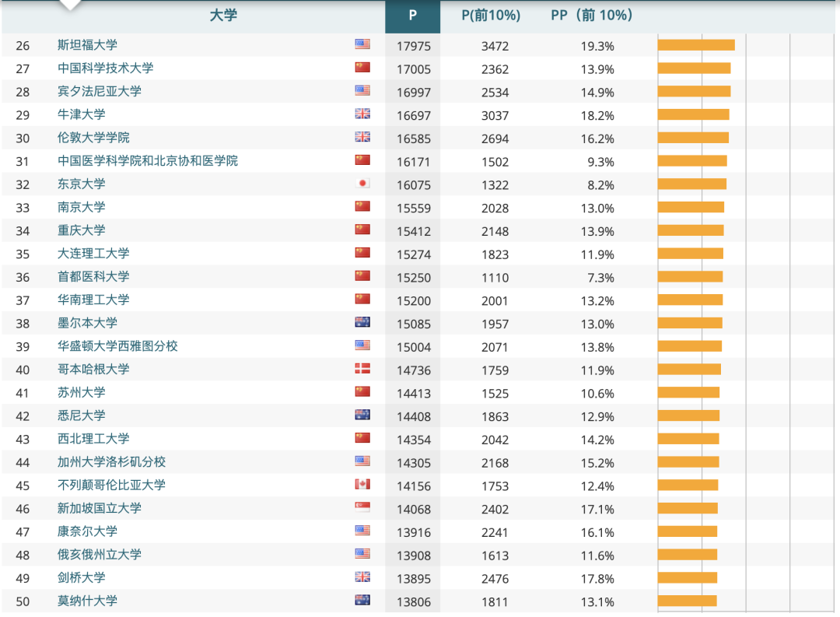840x617 pixels.
Task: Select P value 17975
Action: [414, 46]
